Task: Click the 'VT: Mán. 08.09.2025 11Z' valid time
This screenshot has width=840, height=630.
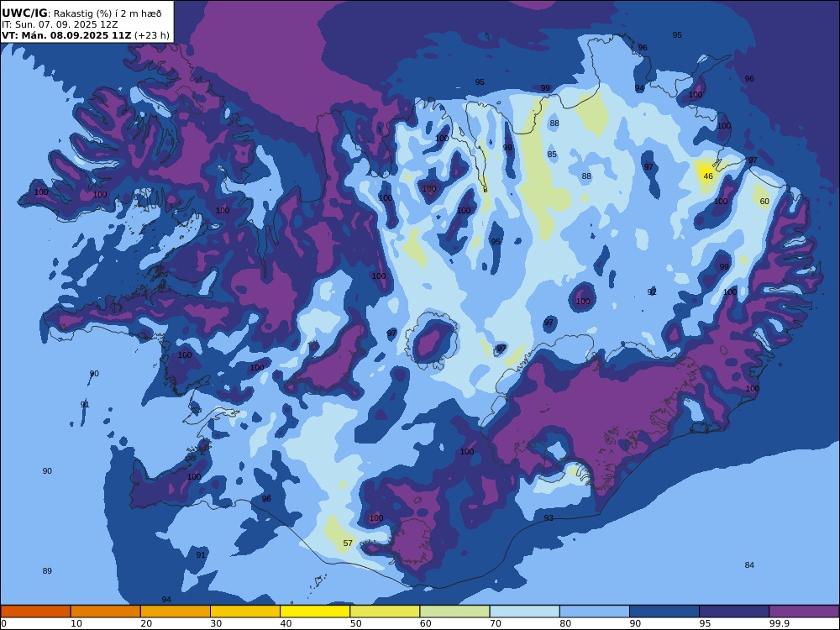Action: [66, 35]
